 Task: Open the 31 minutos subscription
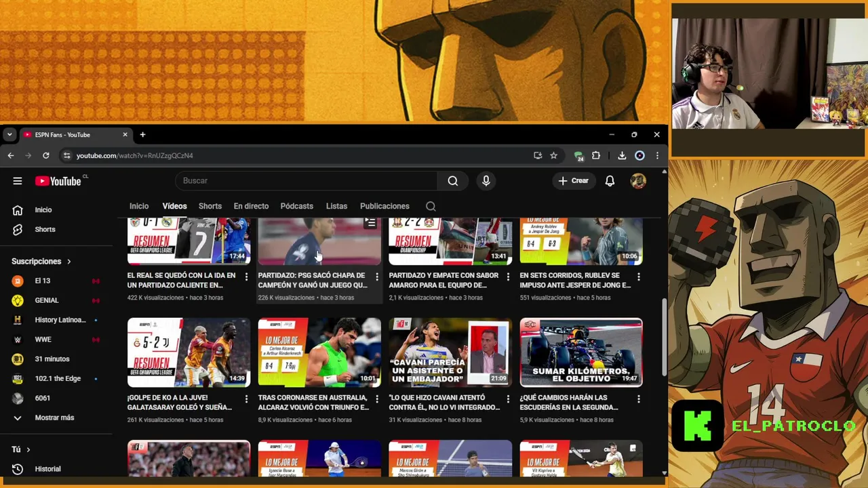click(x=56, y=359)
